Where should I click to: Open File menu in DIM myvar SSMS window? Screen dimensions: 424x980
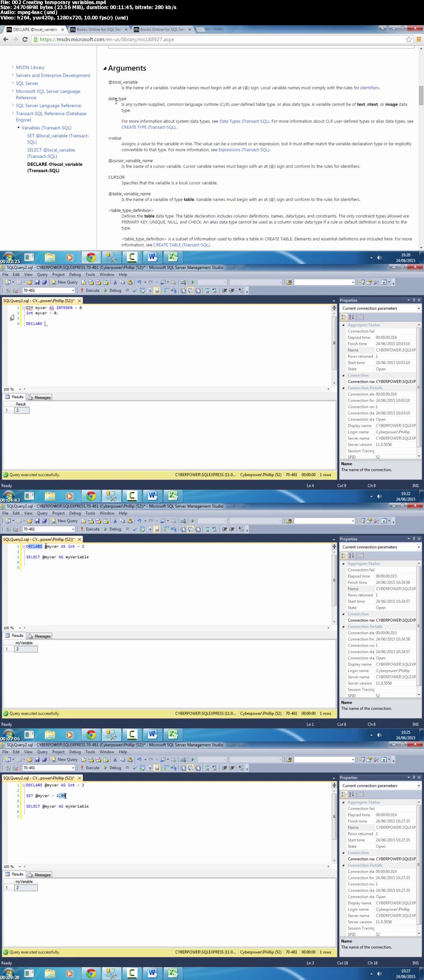(x=5, y=274)
